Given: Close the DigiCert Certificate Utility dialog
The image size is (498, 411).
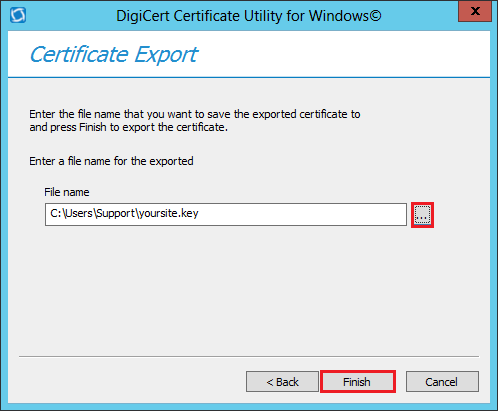Looking at the screenshot, I should (475, 11).
